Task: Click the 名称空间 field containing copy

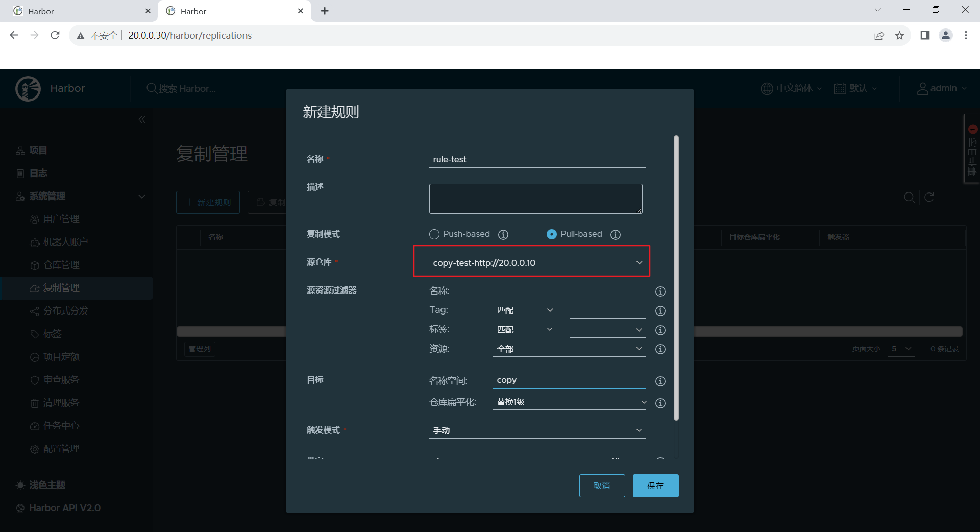Action: (x=570, y=380)
